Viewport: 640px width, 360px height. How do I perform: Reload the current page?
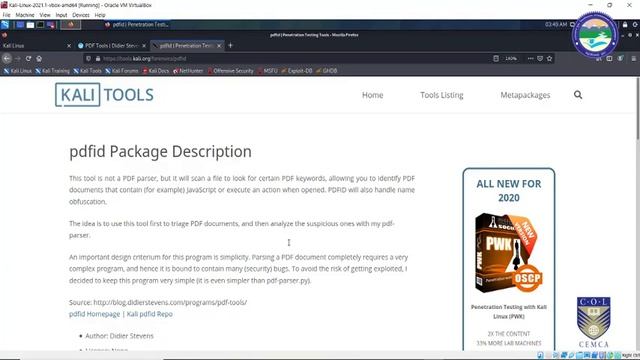[28, 58]
